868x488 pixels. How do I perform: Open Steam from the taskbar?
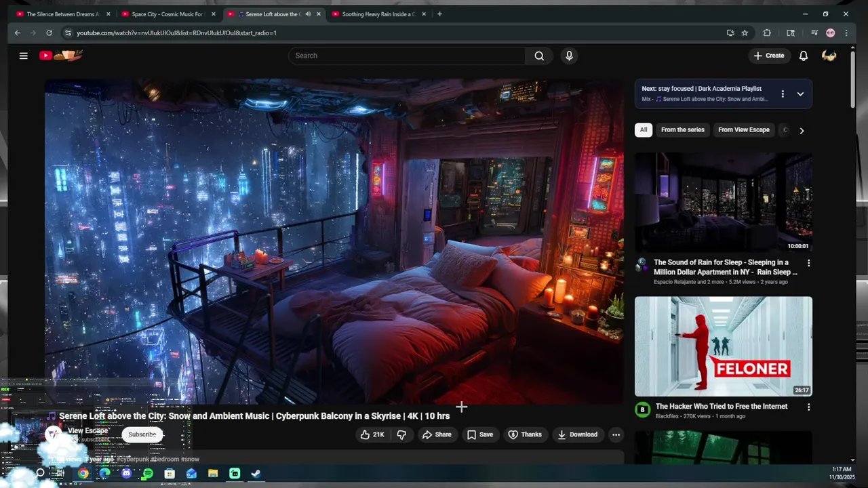pos(256,474)
